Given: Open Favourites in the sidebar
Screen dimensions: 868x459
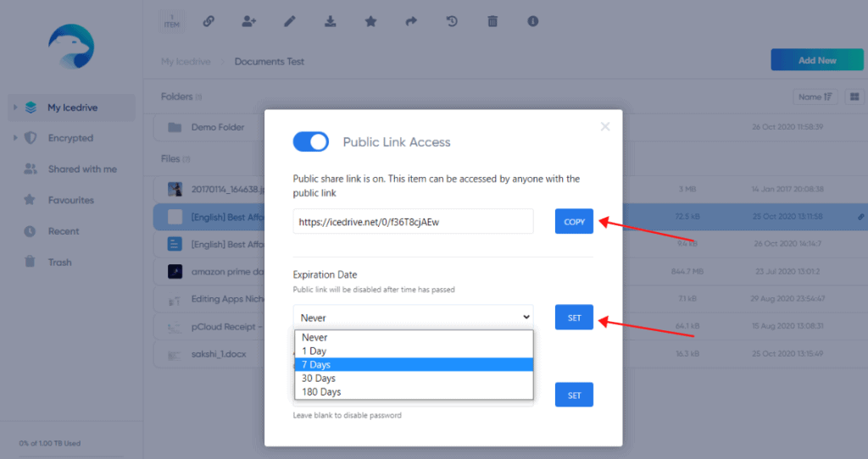Looking at the screenshot, I should coord(70,200).
